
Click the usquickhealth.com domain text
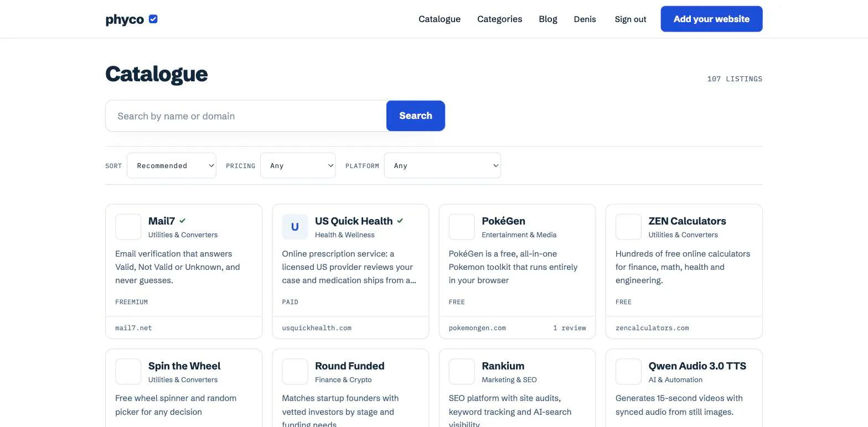pos(317,328)
